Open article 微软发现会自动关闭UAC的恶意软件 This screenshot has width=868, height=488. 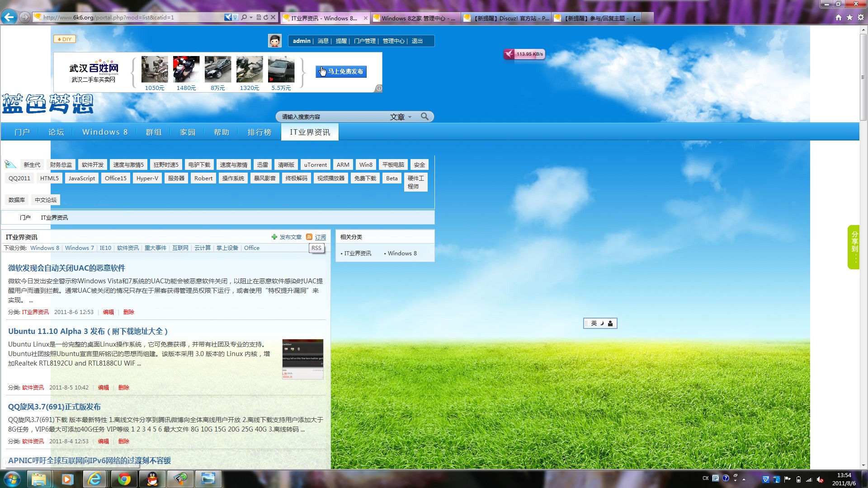66,268
